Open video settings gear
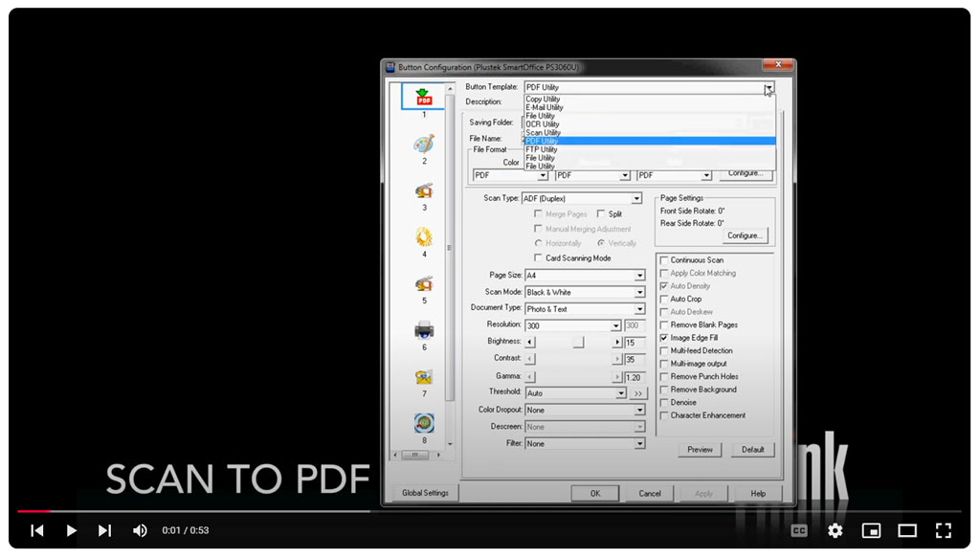 [x=835, y=530]
